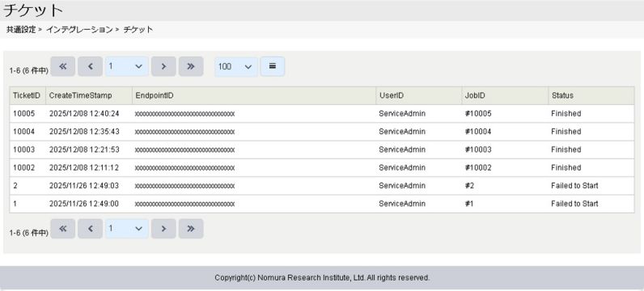Click JobID #2 cell
Viewport: 644px width, 291px height.
click(x=505, y=186)
